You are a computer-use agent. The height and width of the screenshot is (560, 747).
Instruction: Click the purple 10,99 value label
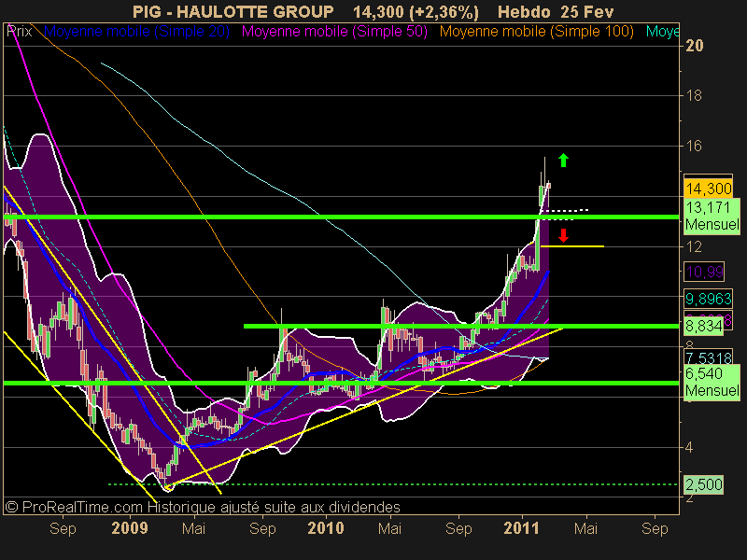point(704,272)
